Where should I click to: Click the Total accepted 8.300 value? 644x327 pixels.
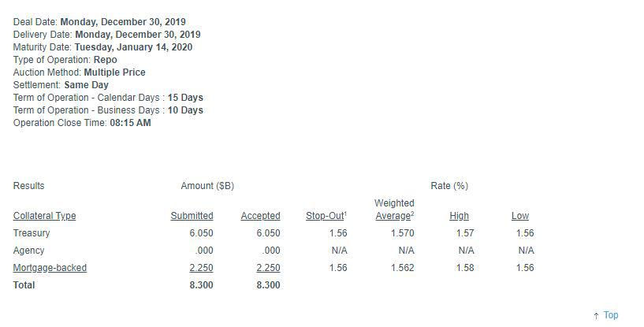click(268, 285)
